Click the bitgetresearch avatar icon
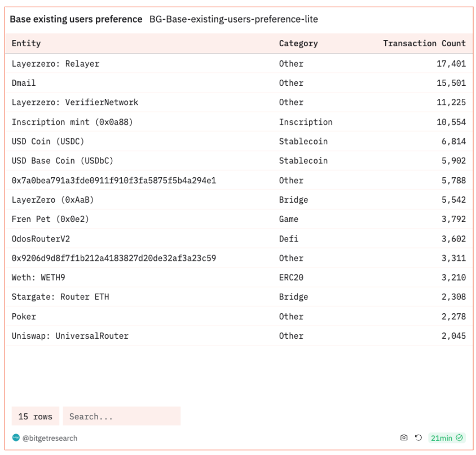Image resolution: width=476 pixels, height=455 pixels. point(16,438)
